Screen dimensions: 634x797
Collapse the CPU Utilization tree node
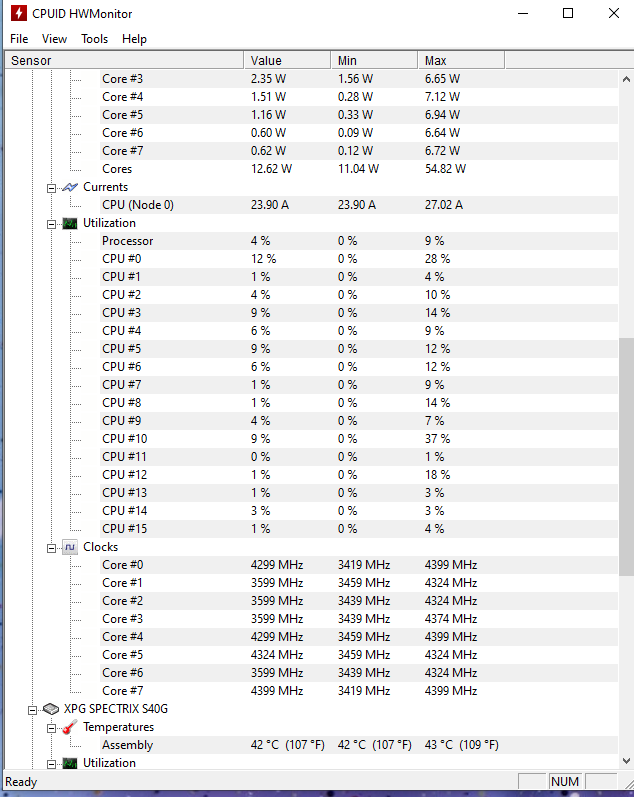click(51, 223)
